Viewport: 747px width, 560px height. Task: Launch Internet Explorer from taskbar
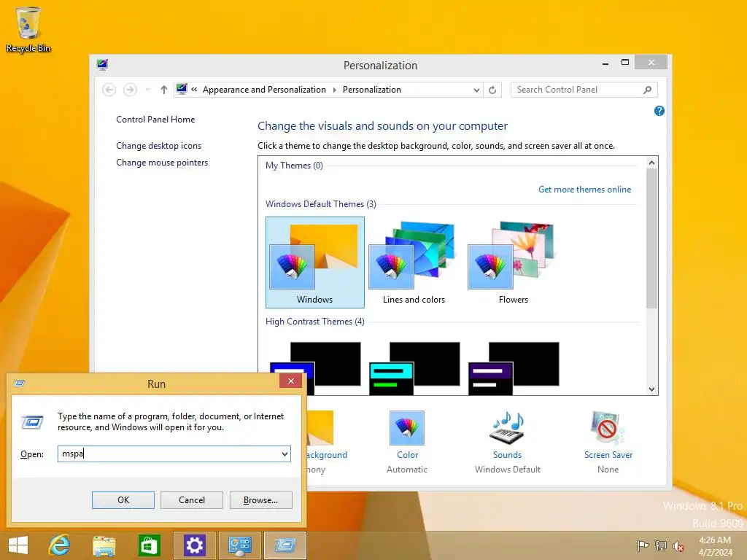pyautogui.click(x=59, y=545)
